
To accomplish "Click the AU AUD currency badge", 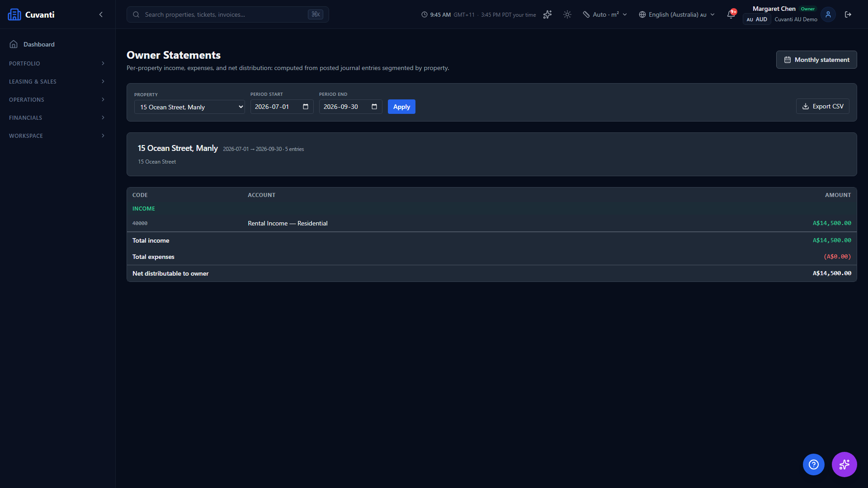I will (757, 19).
